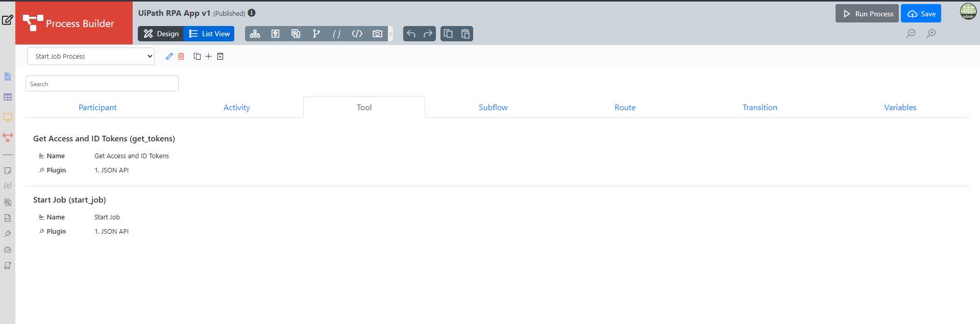The width and height of the screenshot is (980, 324).
Task: Open the yellow monitor sidebar icon
Action: pos(8,117)
